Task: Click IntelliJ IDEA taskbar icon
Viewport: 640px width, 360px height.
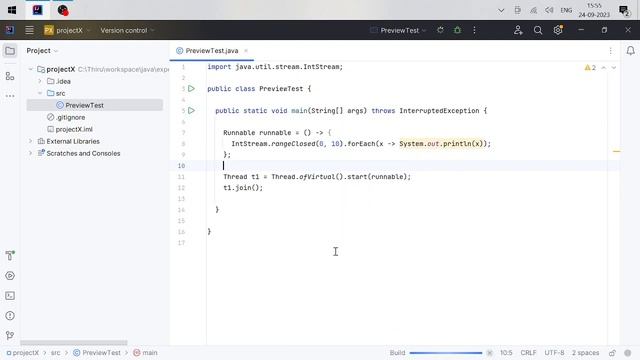Action: click(x=38, y=10)
